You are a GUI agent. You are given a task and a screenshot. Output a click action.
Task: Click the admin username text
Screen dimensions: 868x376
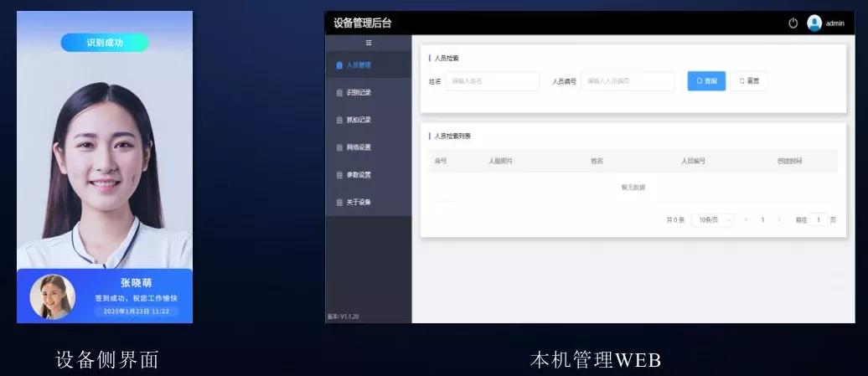click(834, 23)
